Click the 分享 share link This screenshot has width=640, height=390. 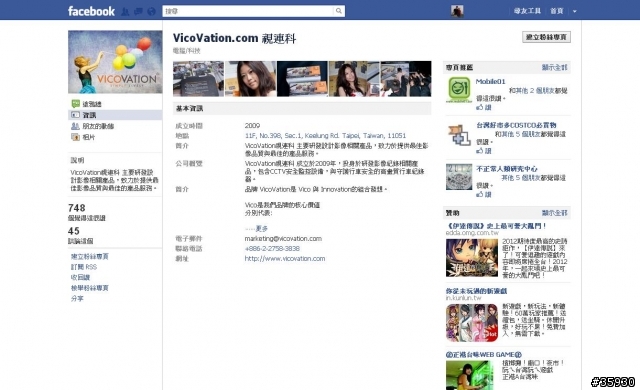point(77,298)
